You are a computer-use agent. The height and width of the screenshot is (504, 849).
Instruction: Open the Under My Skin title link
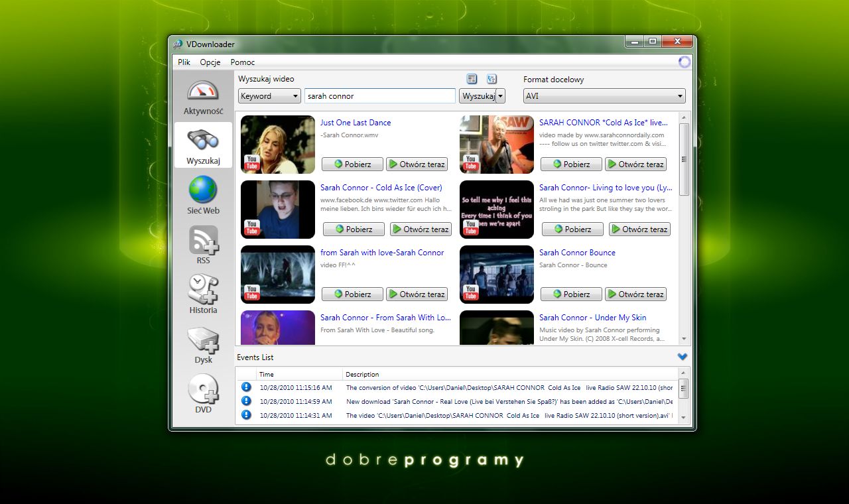592,318
